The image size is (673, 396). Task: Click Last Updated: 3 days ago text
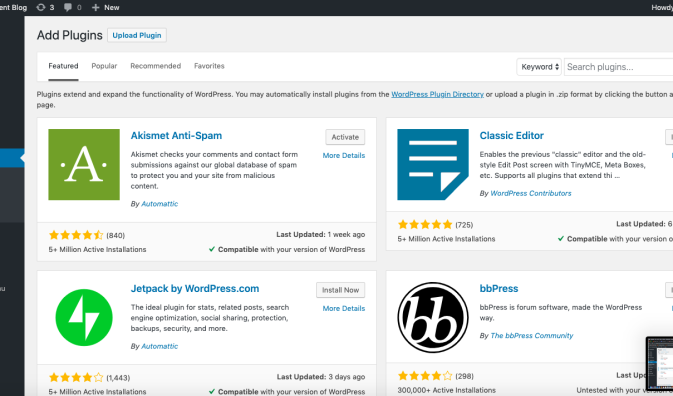[321, 377]
